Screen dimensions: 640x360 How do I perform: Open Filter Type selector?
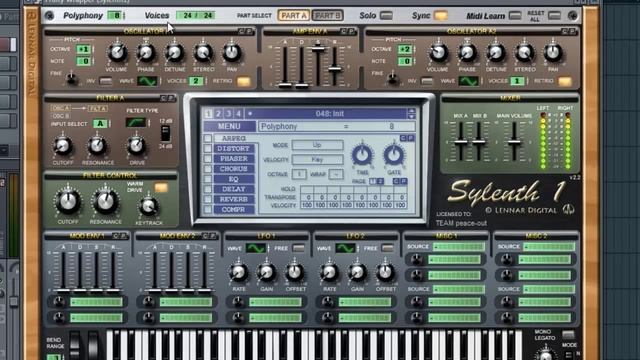[x=136, y=122]
